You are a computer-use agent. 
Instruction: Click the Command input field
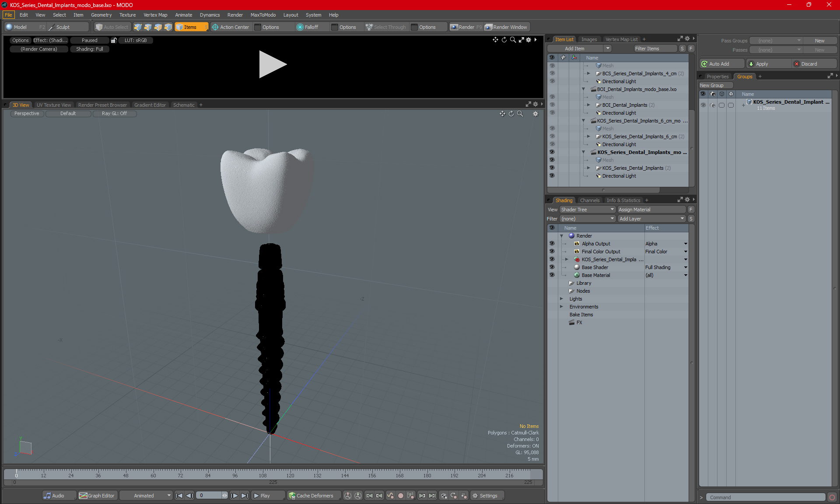point(765,497)
